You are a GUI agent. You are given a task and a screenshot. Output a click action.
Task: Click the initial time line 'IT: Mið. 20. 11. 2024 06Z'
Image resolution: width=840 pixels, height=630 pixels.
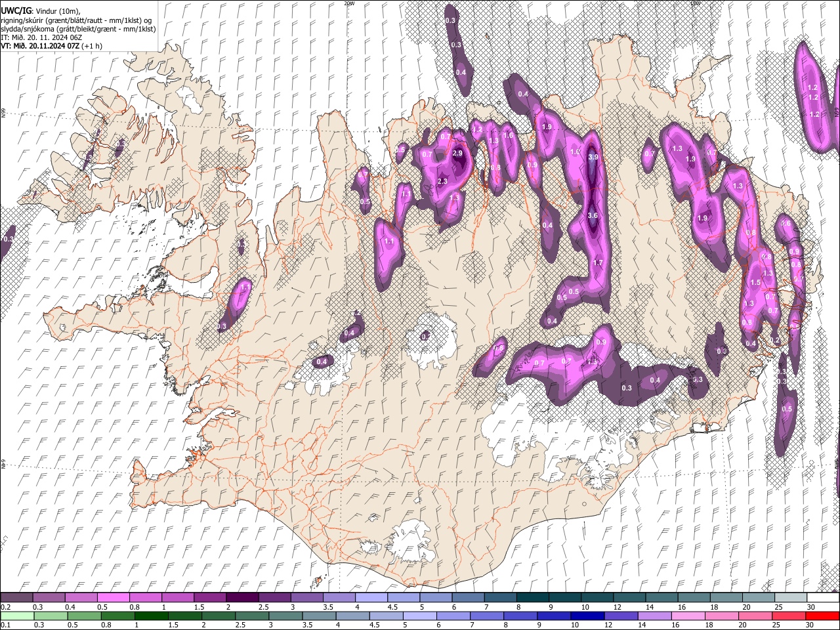point(41,37)
